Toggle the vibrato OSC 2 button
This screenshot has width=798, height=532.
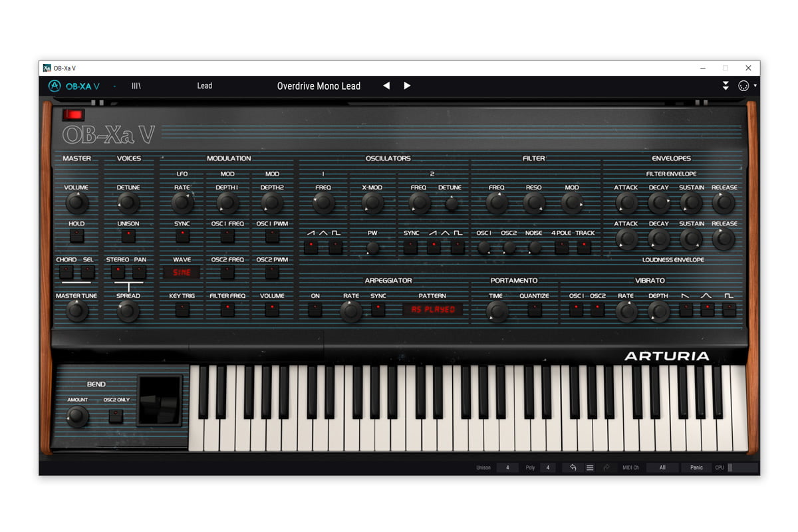[598, 309]
